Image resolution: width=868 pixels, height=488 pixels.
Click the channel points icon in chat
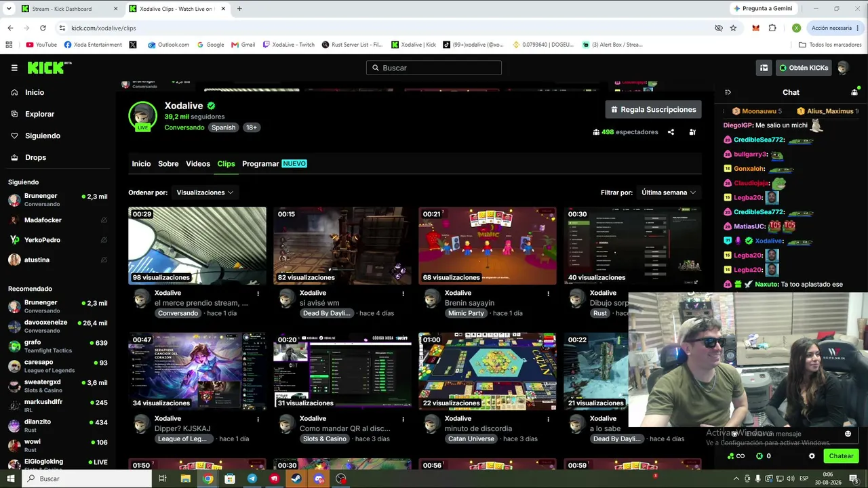(x=730, y=456)
